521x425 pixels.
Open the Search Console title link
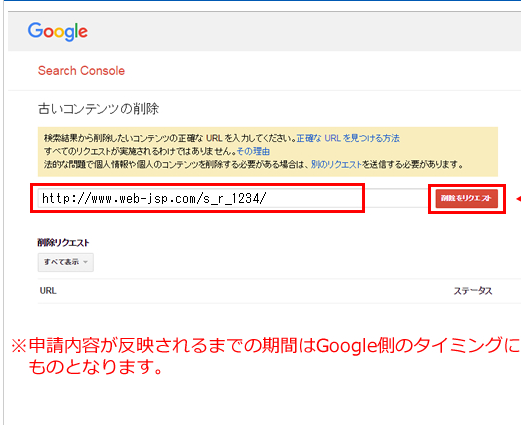click(x=81, y=71)
